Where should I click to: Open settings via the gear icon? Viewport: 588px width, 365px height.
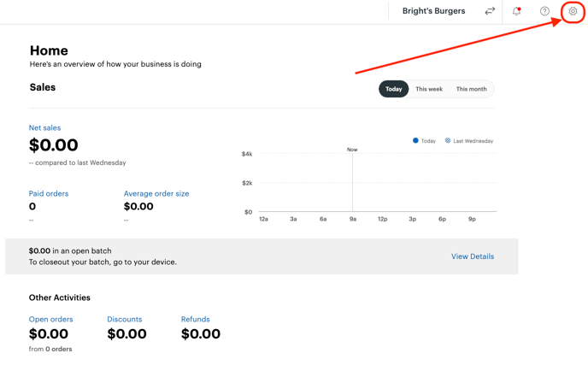coord(573,11)
